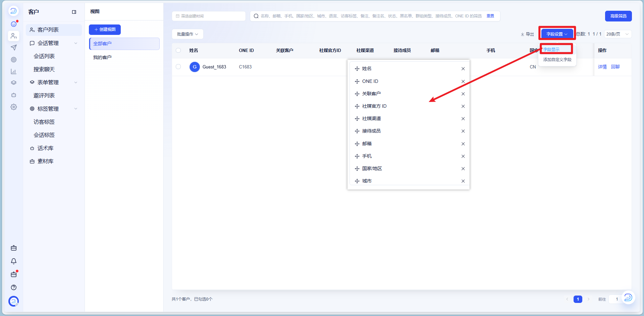Open the floating chat widget icon
Image resolution: width=644 pixels, height=316 pixels.
(x=628, y=297)
